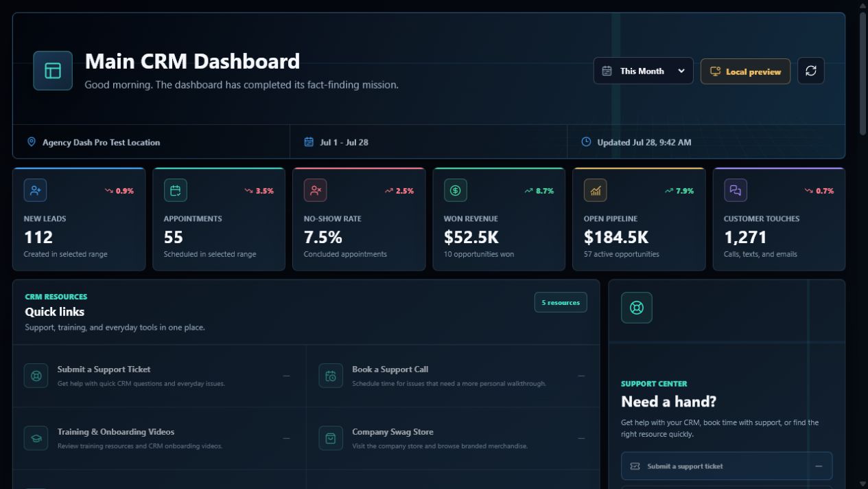Click the Appointments calendar-check icon
Image resolution: width=868 pixels, height=489 pixels.
coord(175,190)
